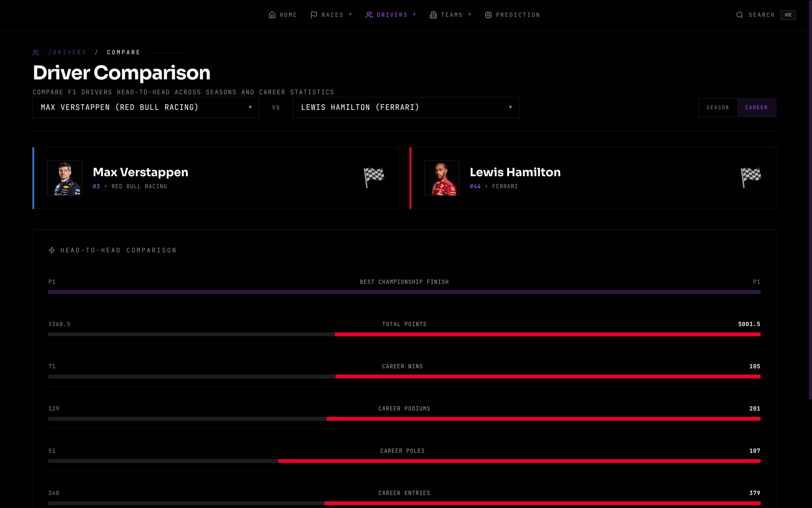The image size is (812, 508).
Task: Open the Max Verstappen driver dropdown
Action: pos(146,108)
